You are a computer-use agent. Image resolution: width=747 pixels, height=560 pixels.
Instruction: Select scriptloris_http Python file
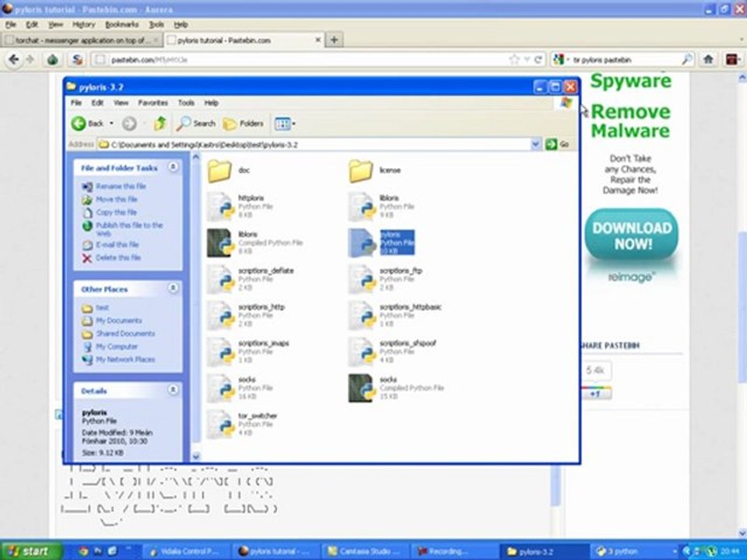[246, 315]
